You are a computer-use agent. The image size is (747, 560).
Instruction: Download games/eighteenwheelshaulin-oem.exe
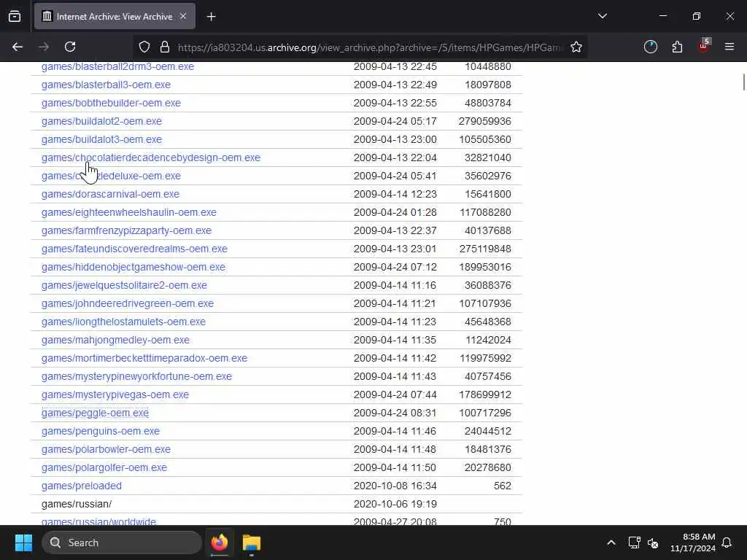point(128,212)
